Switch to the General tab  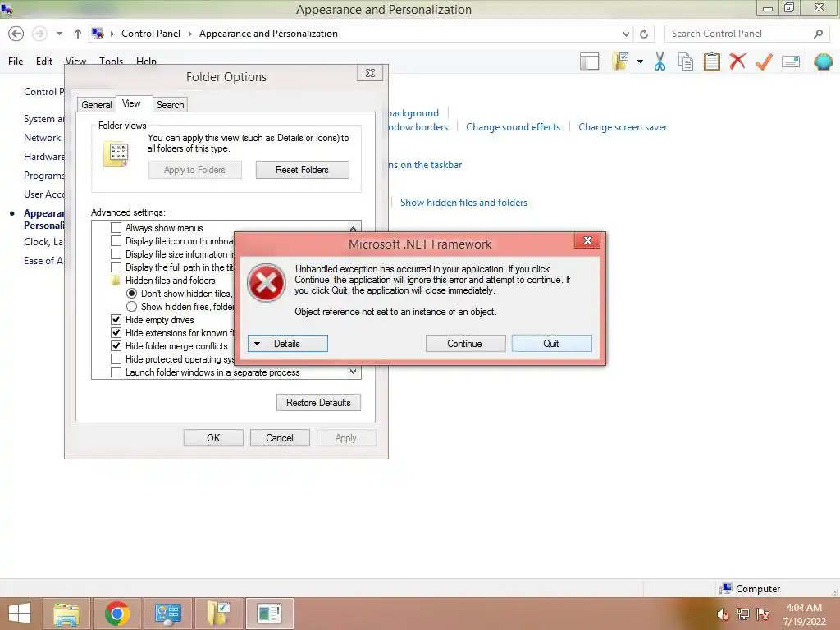point(97,104)
